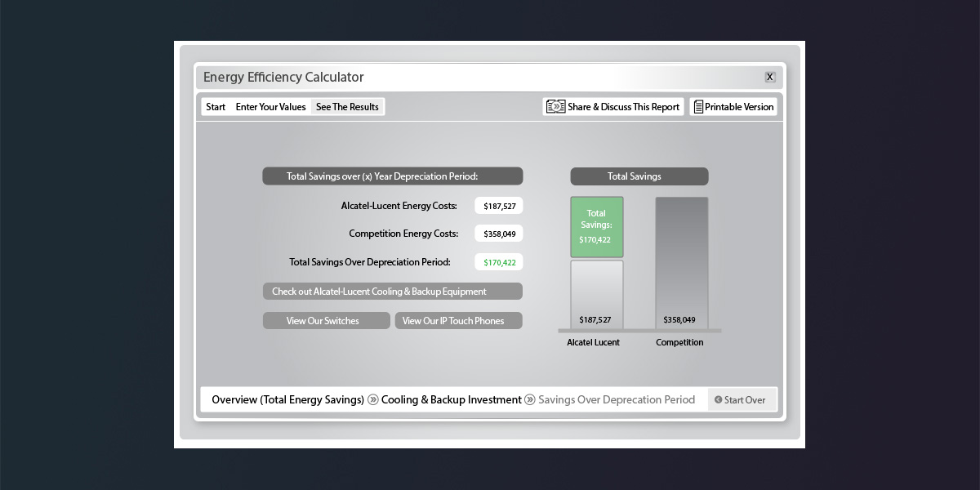Viewport: 980px width, 490px height.
Task: Open Overview (Total Energy Savings) step
Action: coord(287,400)
